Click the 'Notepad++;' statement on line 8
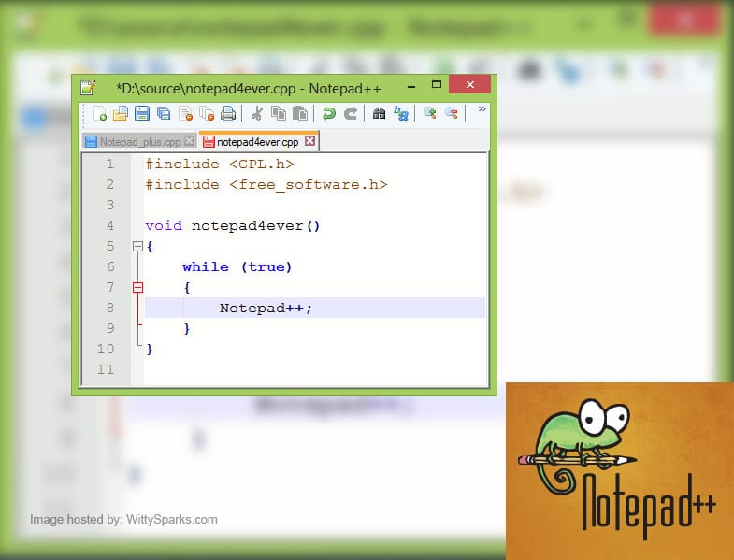Screen dimensions: 734x560 click(266, 309)
